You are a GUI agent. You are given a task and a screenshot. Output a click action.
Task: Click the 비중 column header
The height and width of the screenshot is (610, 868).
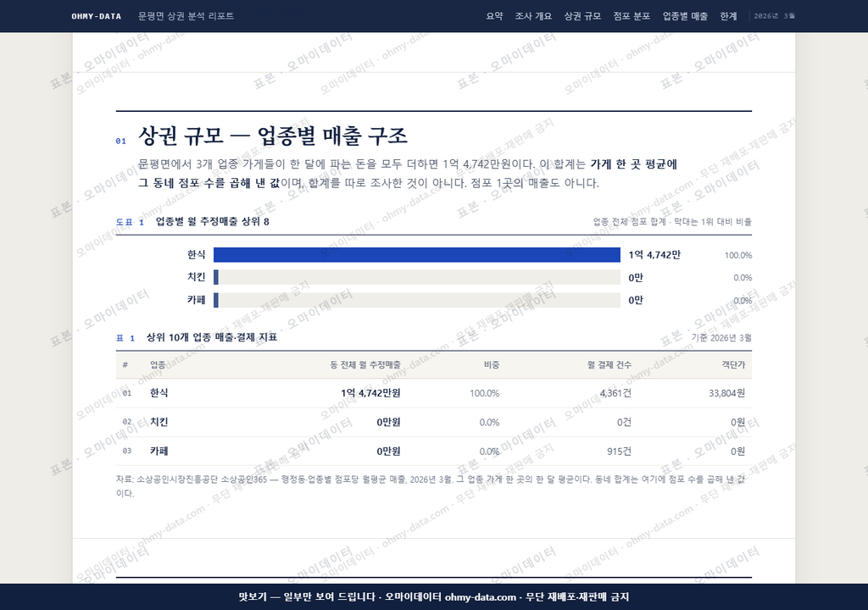(492, 365)
